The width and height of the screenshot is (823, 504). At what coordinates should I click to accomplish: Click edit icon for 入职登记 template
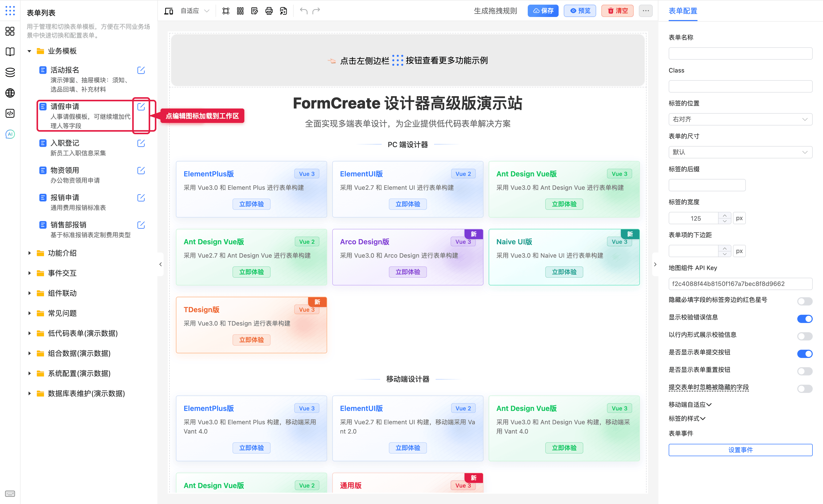pyautogui.click(x=141, y=143)
